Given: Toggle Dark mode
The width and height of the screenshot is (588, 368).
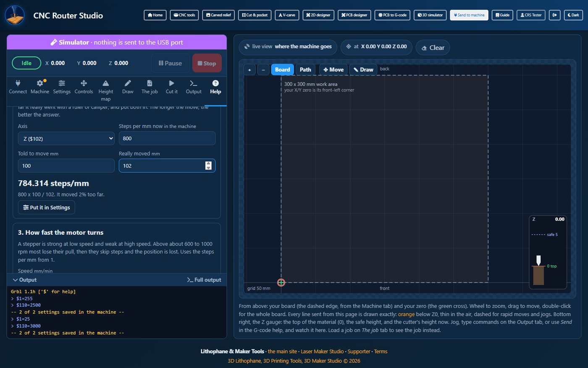Looking at the screenshot, I should click(573, 15).
